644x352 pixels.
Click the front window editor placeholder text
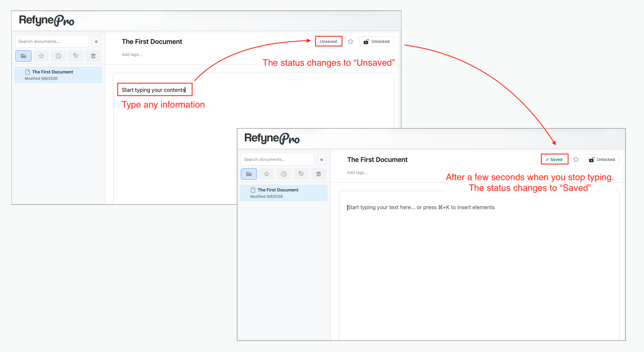421,208
